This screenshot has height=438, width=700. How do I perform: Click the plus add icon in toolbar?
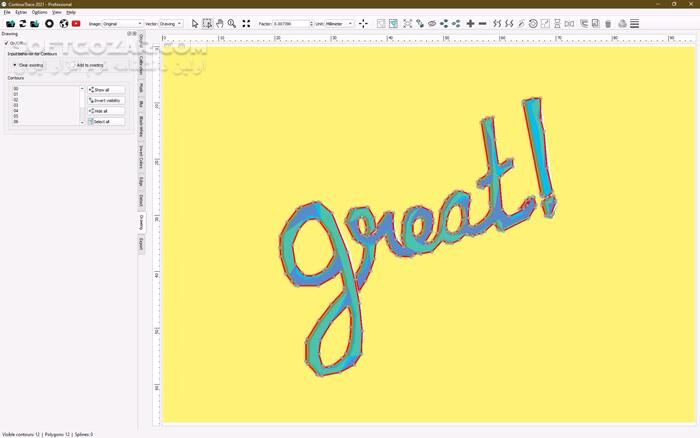pos(470,23)
